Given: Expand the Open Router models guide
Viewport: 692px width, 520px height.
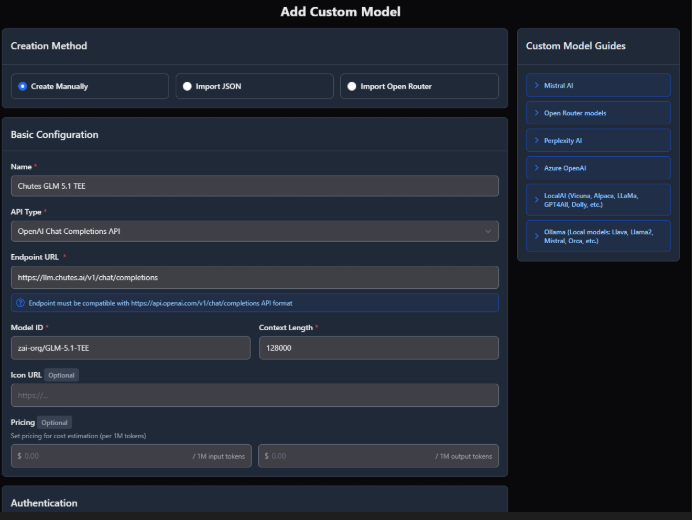Looking at the screenshot, I should 598,113.
